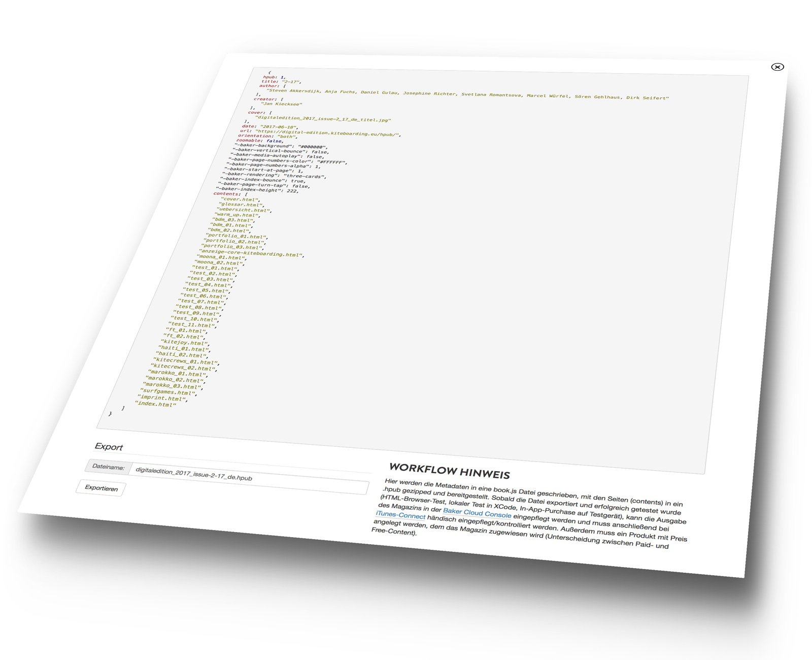
Task: Click the "Jan Kiecksee" creator value
Action: (x=281, y=104)
